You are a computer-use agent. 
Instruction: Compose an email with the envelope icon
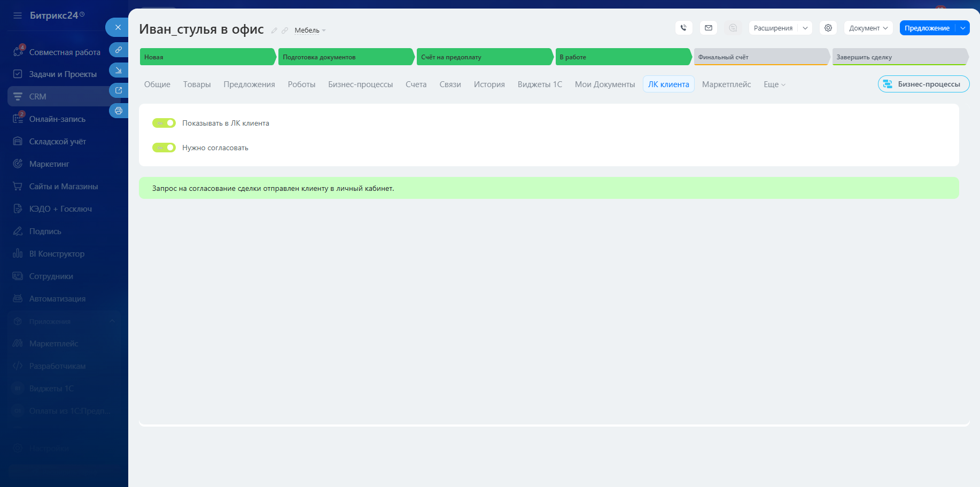(709, 28)
